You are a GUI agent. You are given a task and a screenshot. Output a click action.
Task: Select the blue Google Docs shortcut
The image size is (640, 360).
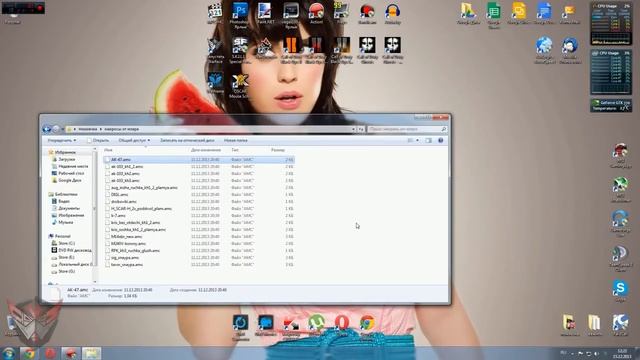[x=544, y=12]
